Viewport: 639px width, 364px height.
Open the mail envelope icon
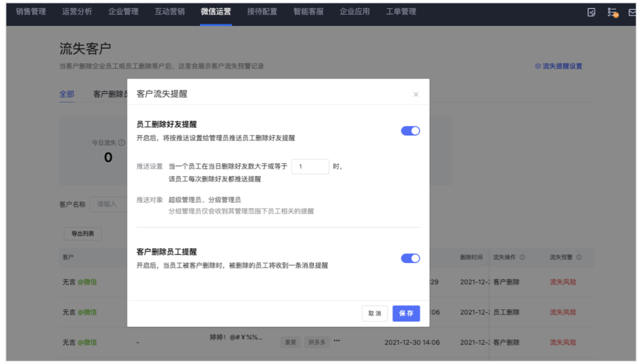tap(632, 12)
